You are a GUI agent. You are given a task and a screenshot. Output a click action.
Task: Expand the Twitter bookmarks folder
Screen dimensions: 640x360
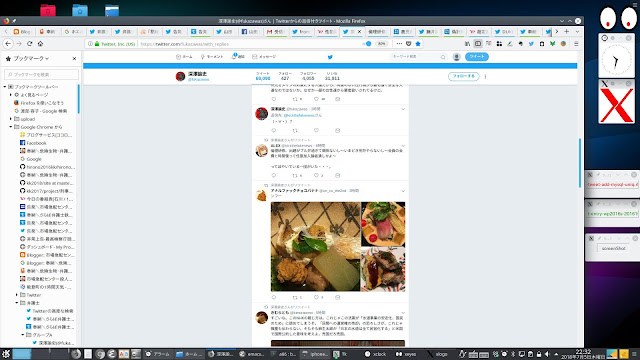(17, 295)
